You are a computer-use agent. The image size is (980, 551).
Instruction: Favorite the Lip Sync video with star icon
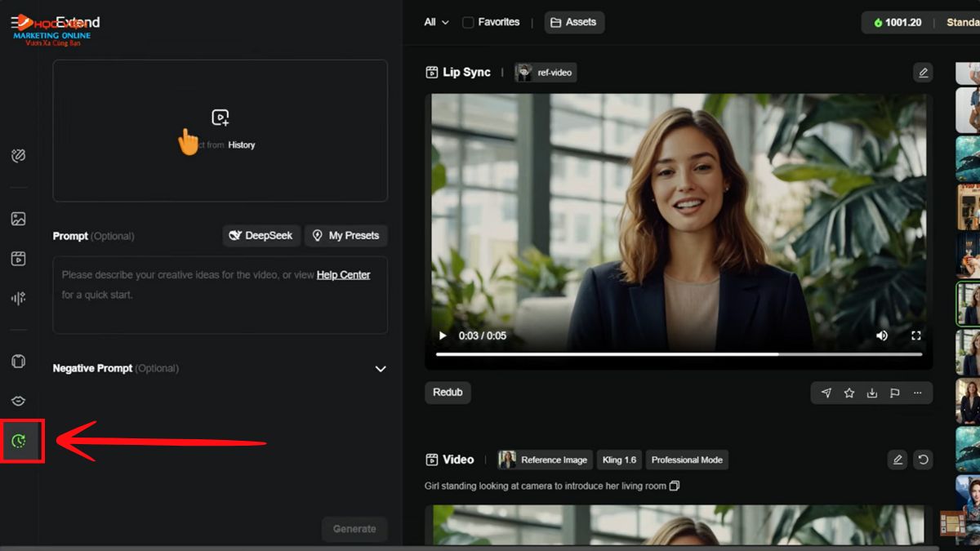coord(849,393)
